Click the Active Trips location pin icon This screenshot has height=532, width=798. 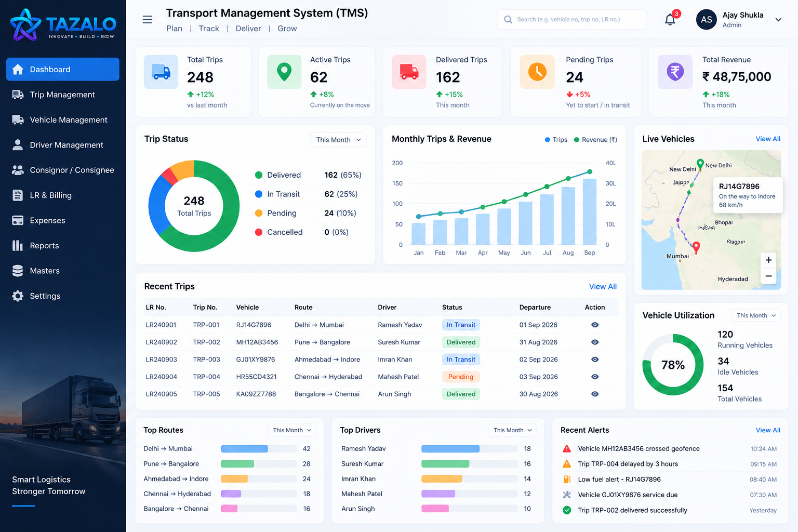point(284,72)
